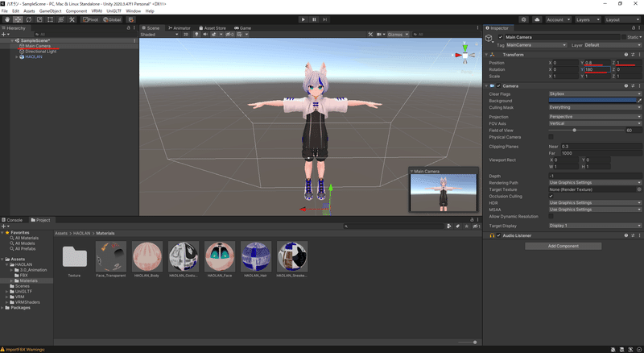Click scene camera settings icon
The height and width of the screenshot is (353, 644).
(x=380, y=35)
